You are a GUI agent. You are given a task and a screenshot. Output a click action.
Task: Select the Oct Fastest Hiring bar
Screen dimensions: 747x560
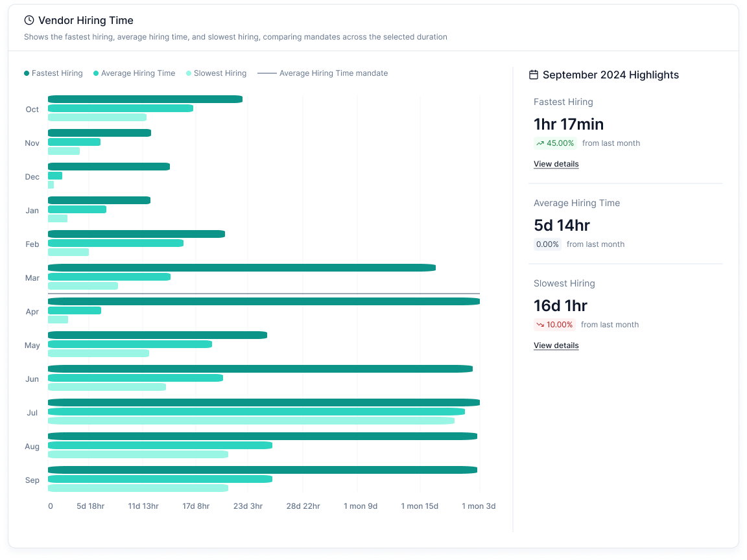tap(145, 99)
